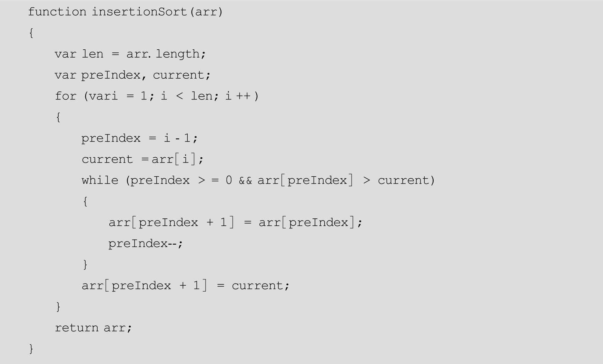Click the preIndex-- decrement statement
This screenshot has height=364, width=603.
(145, 244)
